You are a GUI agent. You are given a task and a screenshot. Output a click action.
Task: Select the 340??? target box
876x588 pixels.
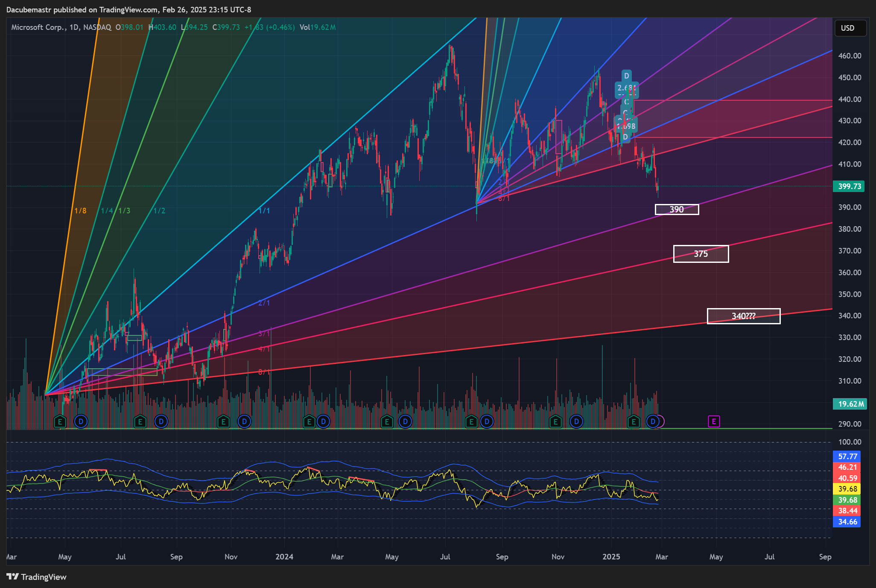coord(743,316)
